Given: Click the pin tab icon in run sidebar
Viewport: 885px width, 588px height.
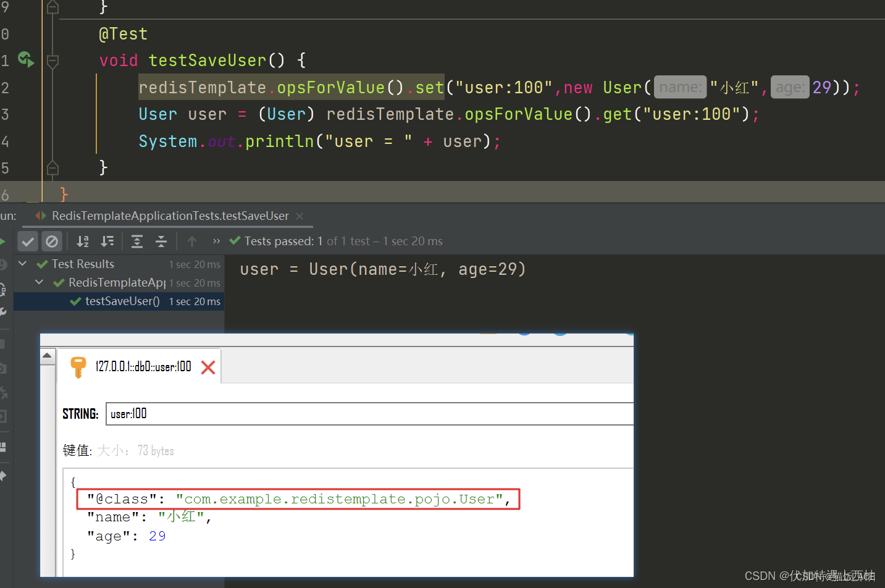Looking at the screenshot, I should [2, 476].
